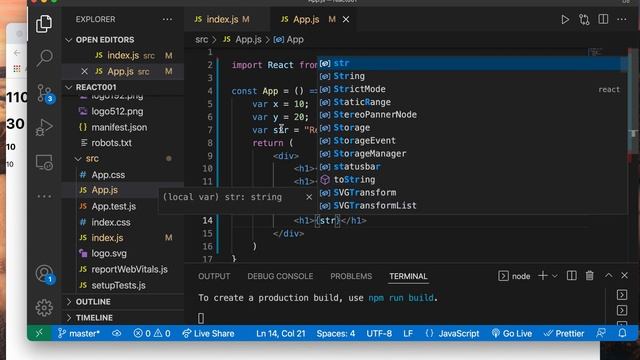
Task: Click the master branch in status bar
Action: coord(79,333)
